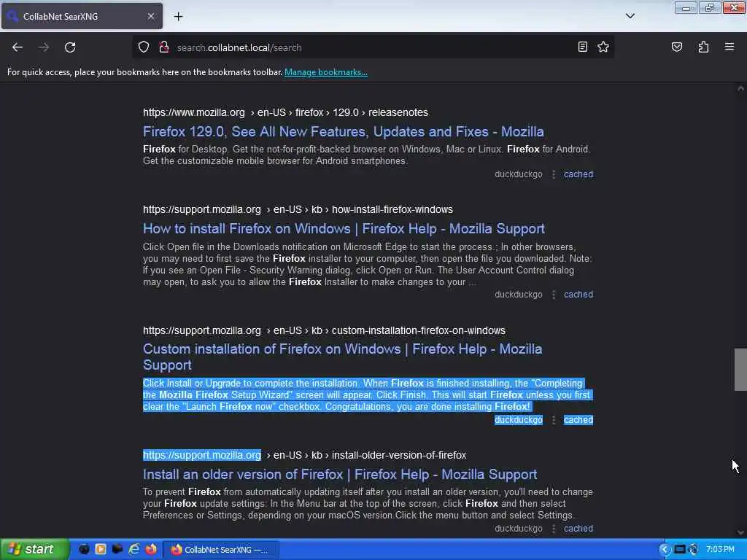The image size is (747, 560).
Task: Open options dots beside Firefox 129.0 cached link
Action: coord(553,174)
